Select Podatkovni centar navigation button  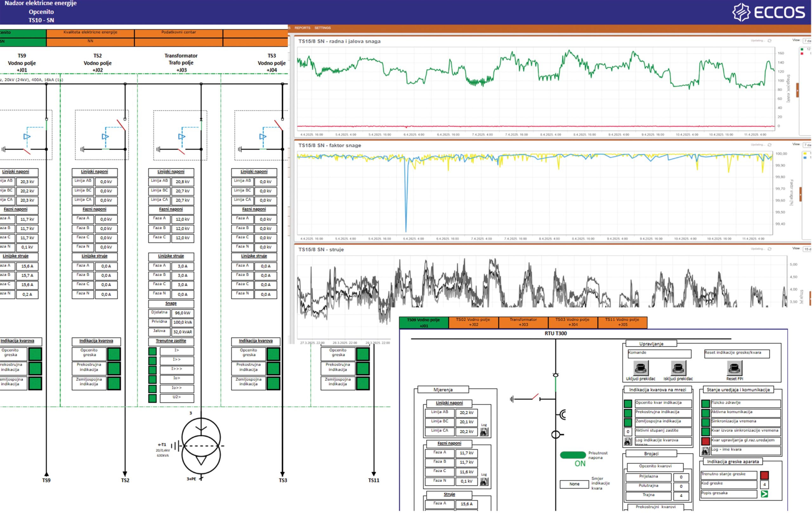click(x=179, y=33)
